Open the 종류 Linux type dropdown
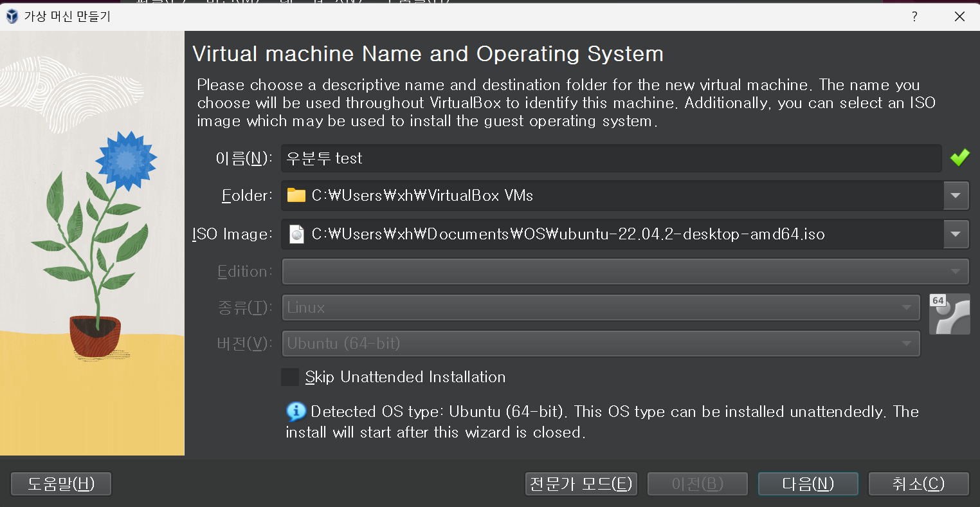The width and height of the screenshot is (980, 507). (x=601, y=308)
